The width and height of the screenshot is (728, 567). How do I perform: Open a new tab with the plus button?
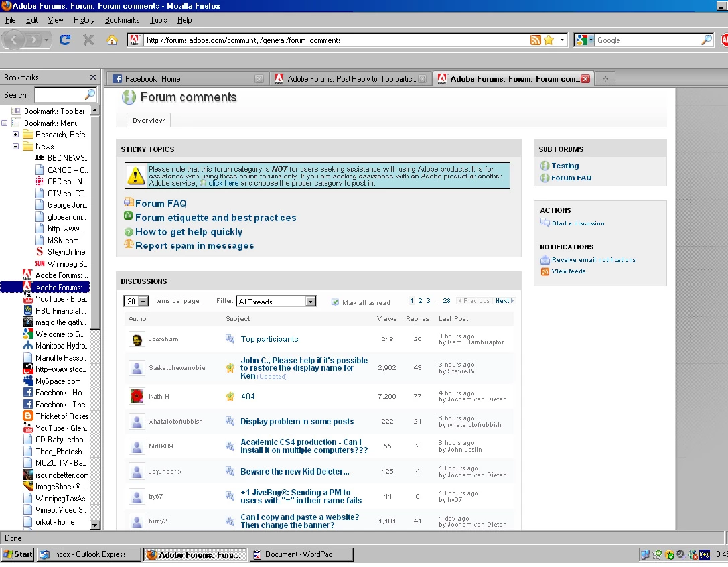coord(605,79)
